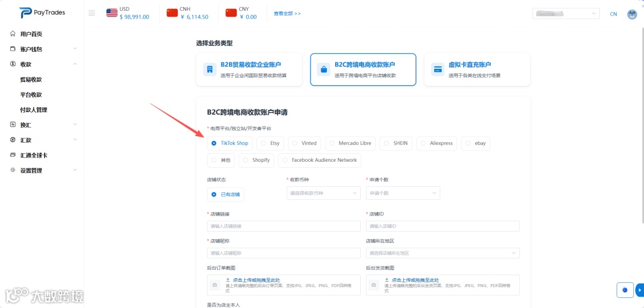Select the Aliexpress platform option
Image resolution: width=644 pixels, height=308 pixels.
[x=436, y=143]
